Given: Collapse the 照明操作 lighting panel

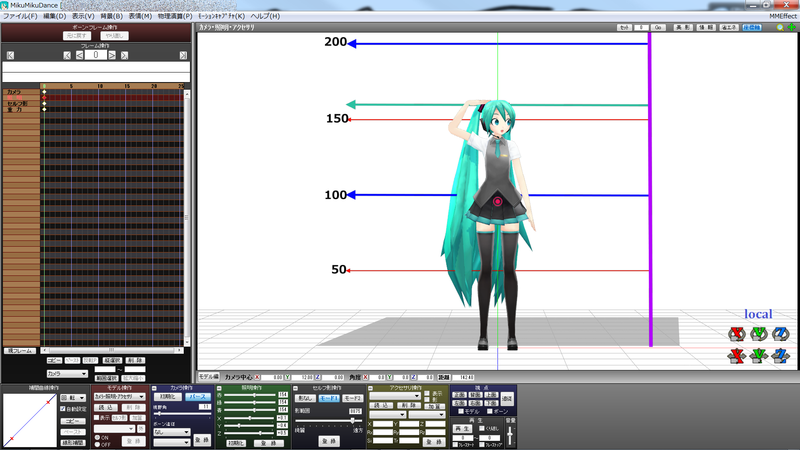Looking at the screenshot, I should point(219,388).
